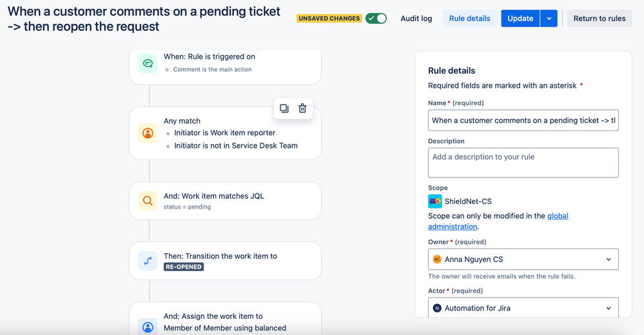Duplicate the Any match component
The image size is (644, 335).
[284, 108]
